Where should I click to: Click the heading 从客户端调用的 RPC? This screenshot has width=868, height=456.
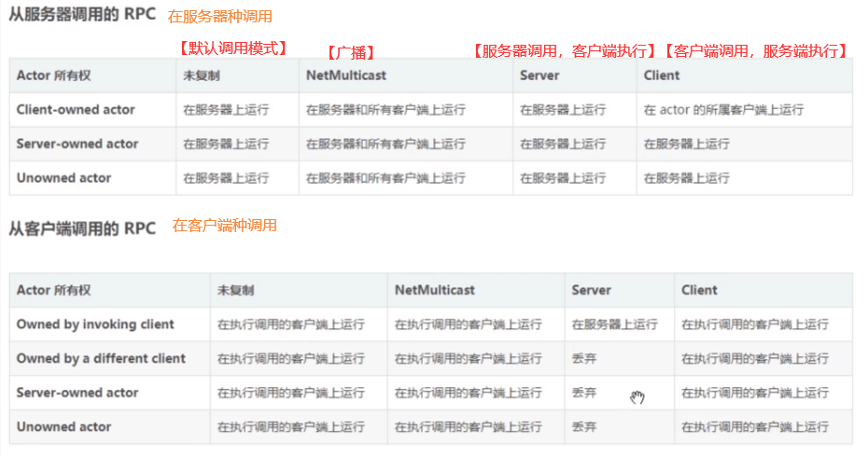tap(82, 228)
